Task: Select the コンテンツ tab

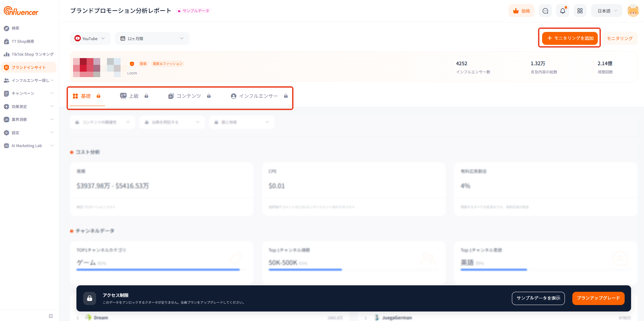Action: pos(189,96)
